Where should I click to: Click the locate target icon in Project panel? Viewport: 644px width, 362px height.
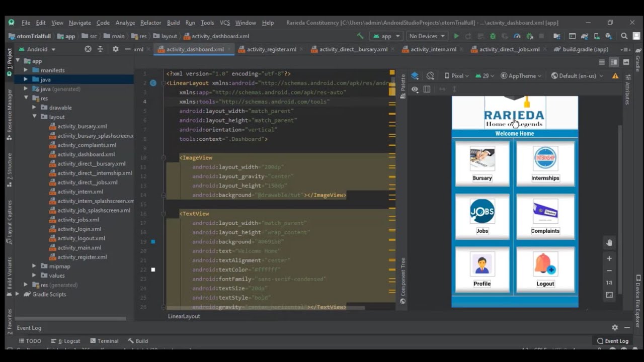(x=88, y=49)
